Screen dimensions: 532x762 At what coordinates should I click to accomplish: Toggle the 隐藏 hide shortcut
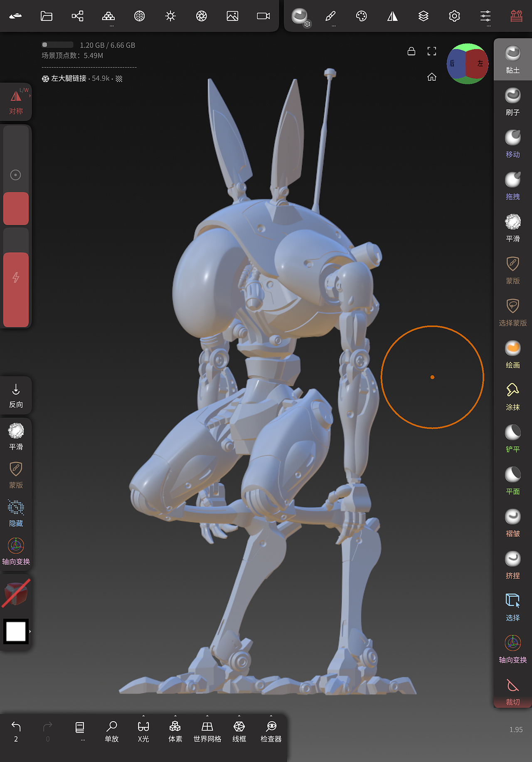[16, 513]
